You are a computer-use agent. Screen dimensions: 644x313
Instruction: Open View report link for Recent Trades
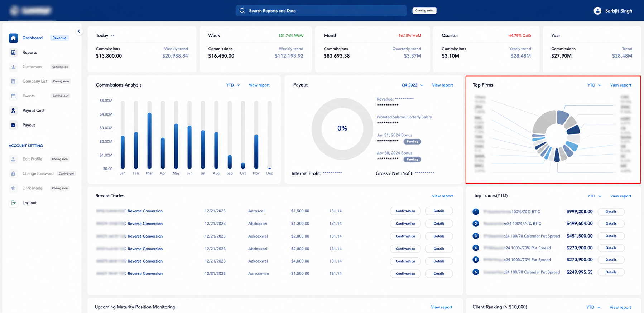point(442,196)
